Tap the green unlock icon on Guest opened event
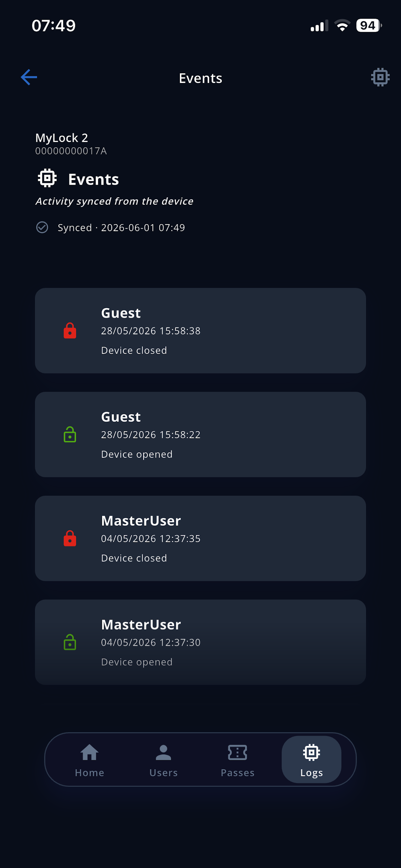 coord(70,434)
